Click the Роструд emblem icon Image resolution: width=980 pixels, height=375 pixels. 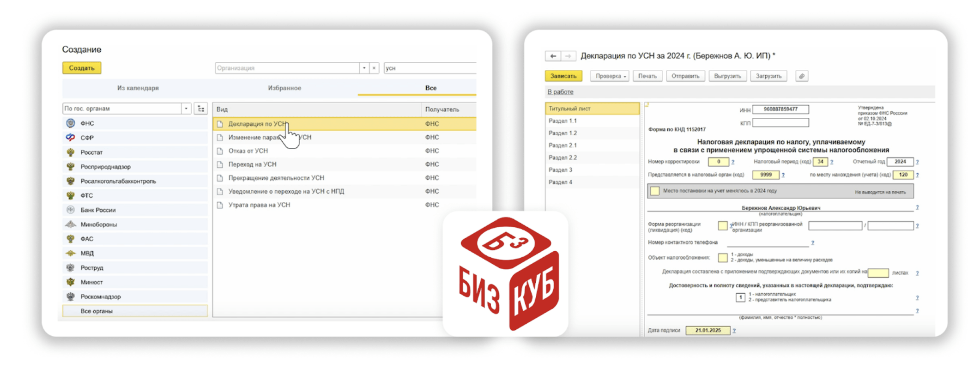(x=71, y=267)
